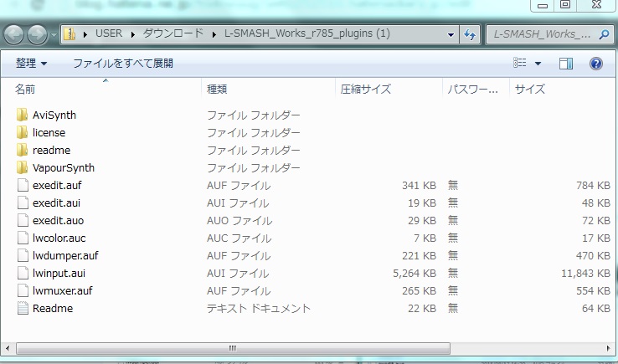Select the lwdumper.auf file name
Viewport: 618px width, 364px height.
coord(65,256)
